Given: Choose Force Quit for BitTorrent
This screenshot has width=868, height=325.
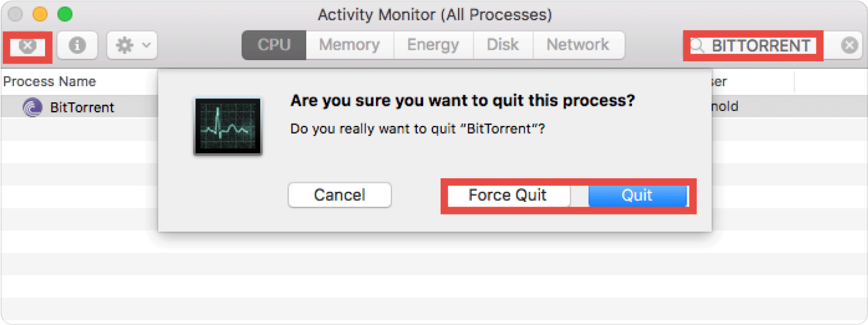Looking at the screenshot, I should click(507, 195).
